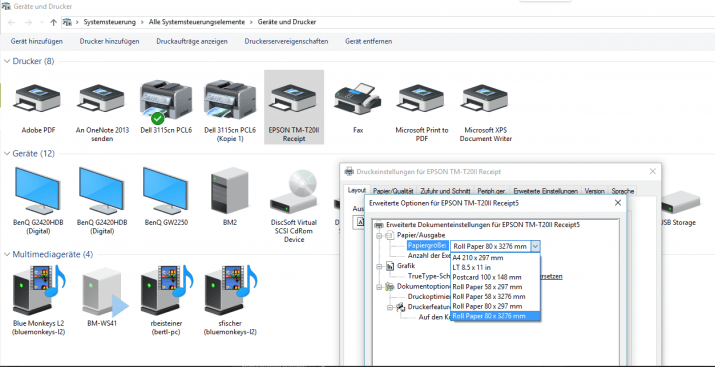Image resolution: width=715 pixels, height=367 pixels.
Task: Collapse the Multimediageräte (4) group
Action: click(7, 254)
